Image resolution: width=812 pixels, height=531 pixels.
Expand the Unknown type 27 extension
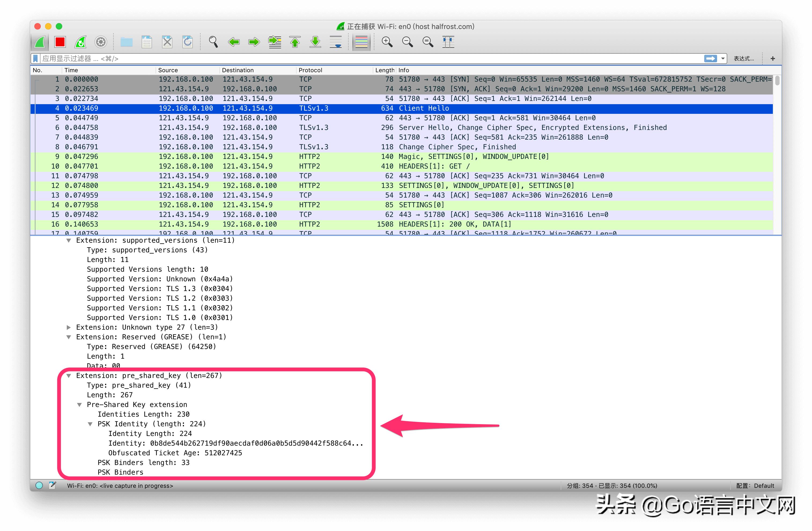(69, 328)
